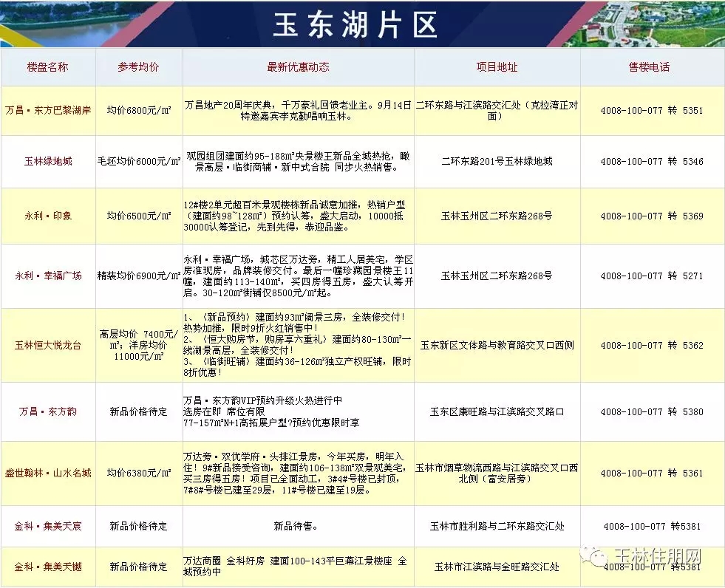This screenshot has width=725, height=588.
Task: Open the 万昌·东方巴黎湖岸 project name
Action: click(x=48, y=111)
